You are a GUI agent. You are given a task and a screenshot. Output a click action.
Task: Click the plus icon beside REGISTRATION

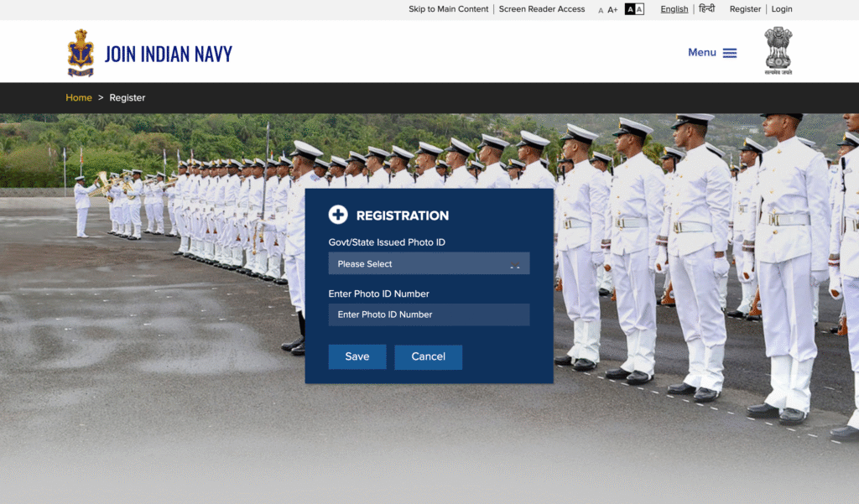[338, 215]
